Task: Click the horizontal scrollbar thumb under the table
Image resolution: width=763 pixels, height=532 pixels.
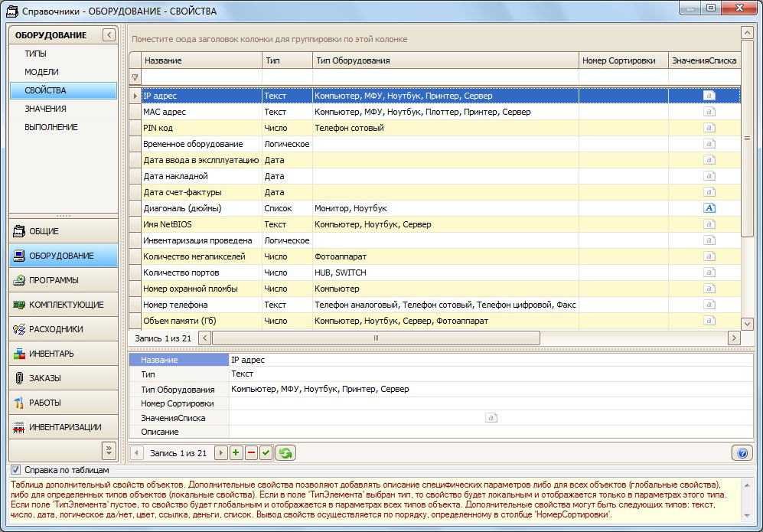Action: (x=375, y=338)
